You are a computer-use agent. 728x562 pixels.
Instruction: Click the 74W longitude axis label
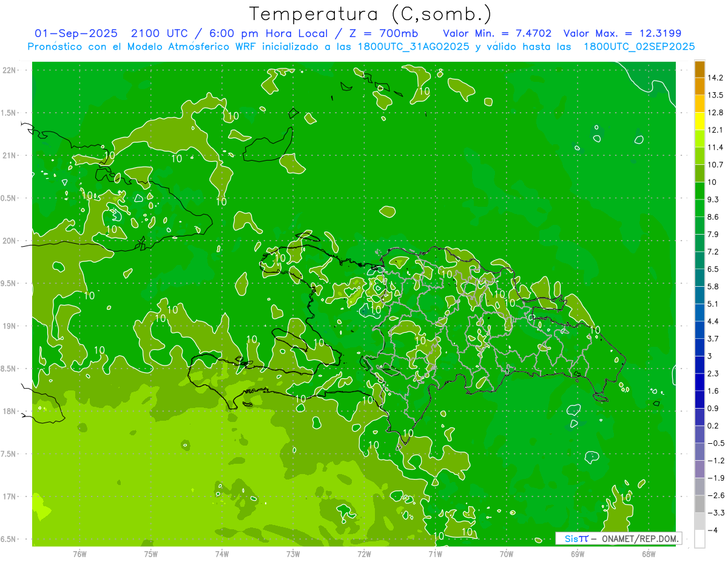tap(222, 554)
